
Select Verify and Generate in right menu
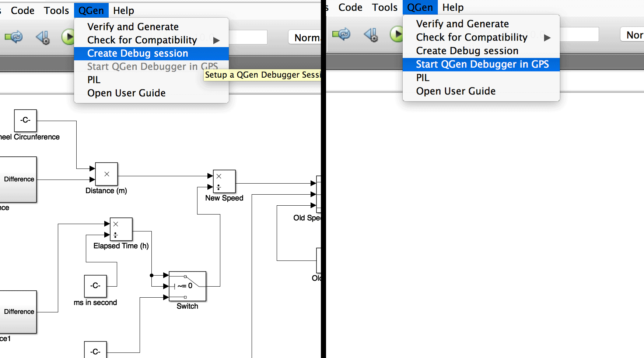pyautogui.click(x=481, y=24)
